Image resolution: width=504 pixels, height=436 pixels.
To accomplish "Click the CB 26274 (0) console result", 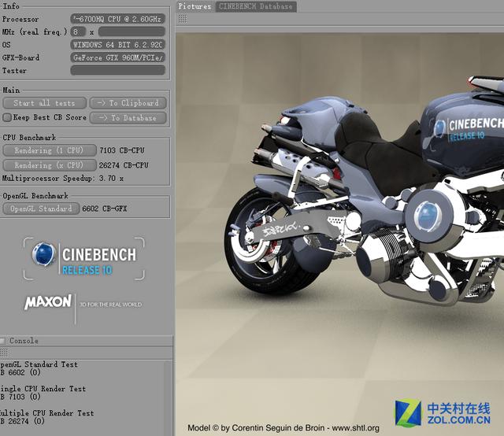I will tap(22, 421).
